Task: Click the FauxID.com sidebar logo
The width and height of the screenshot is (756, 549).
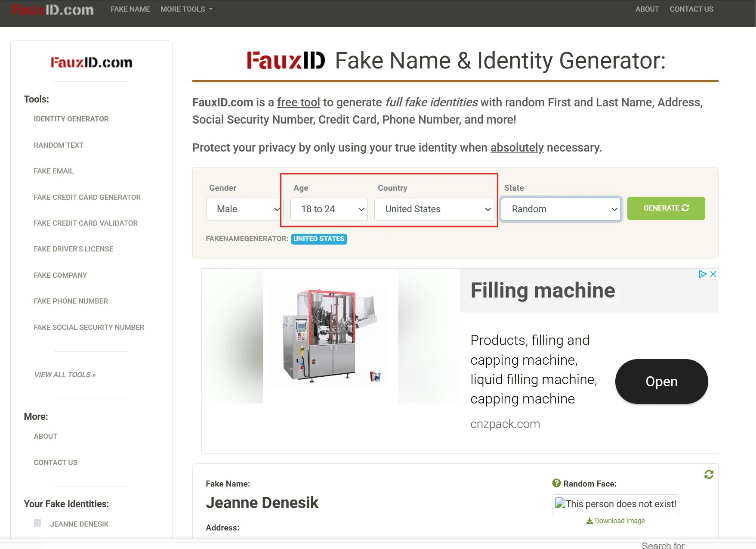Action: coord(91,62)
